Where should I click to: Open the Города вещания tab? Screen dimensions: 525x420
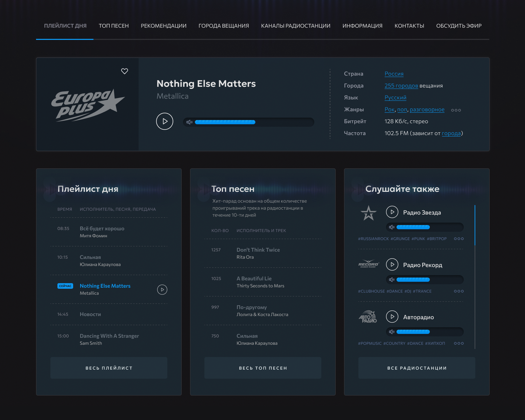coord(224,26)
